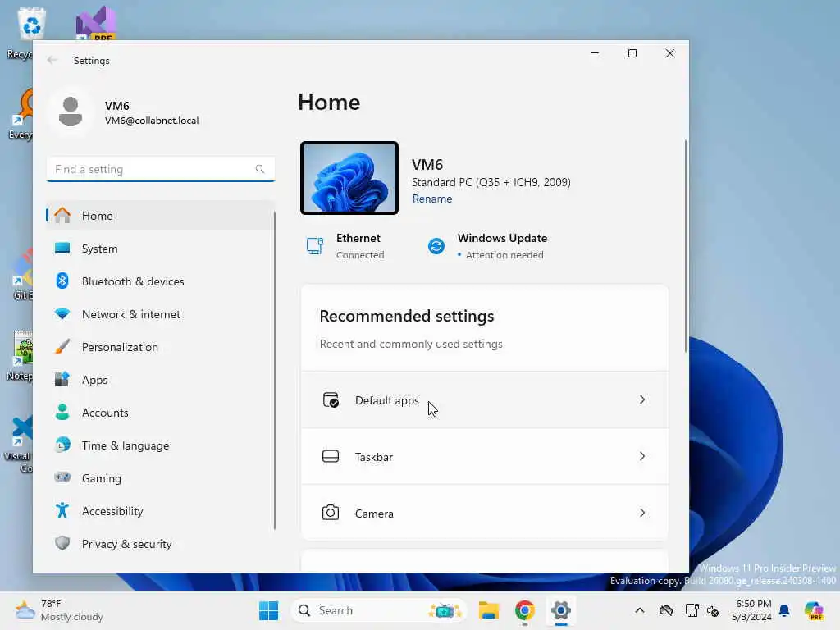
Task: Click the Taskbar row icon
Action: (331, 456)
